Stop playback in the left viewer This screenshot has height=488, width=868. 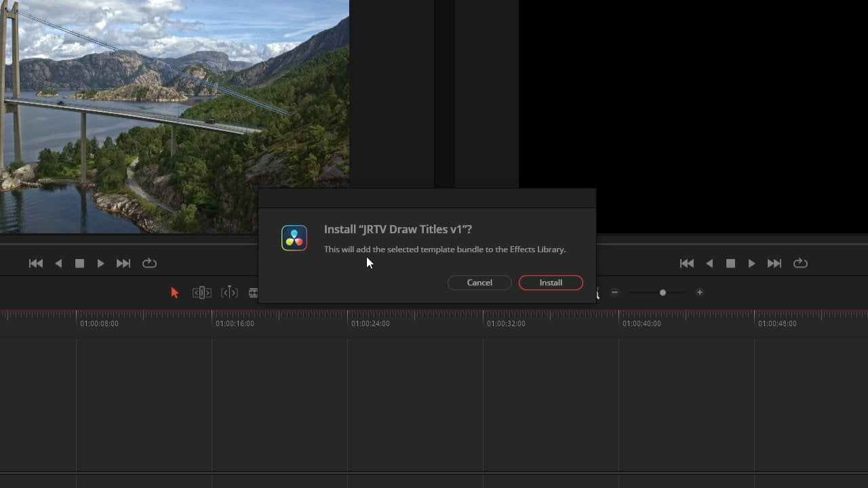[x=79, y=263]
